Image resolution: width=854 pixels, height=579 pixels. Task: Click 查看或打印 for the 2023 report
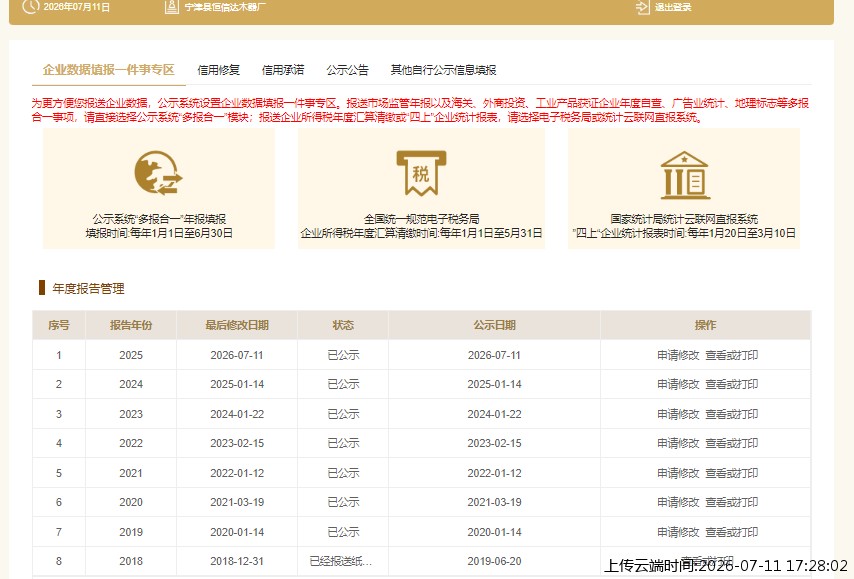(731, 414)
